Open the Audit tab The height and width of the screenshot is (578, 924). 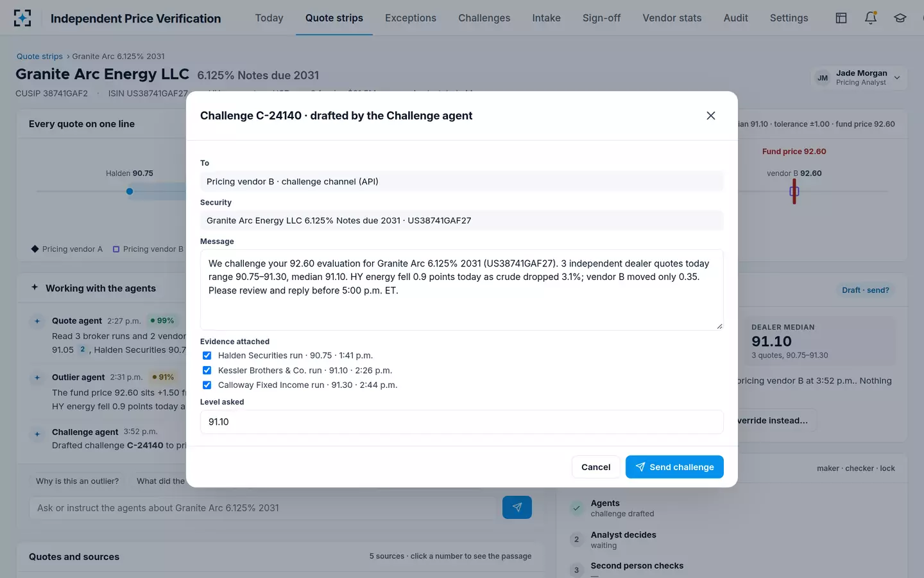[x=736, y=18]
